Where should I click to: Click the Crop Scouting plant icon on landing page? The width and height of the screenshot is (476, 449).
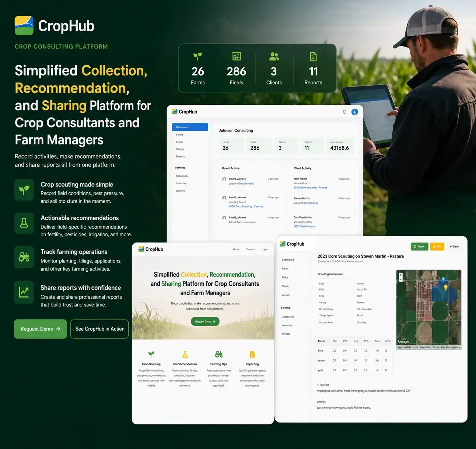[151, 354]
